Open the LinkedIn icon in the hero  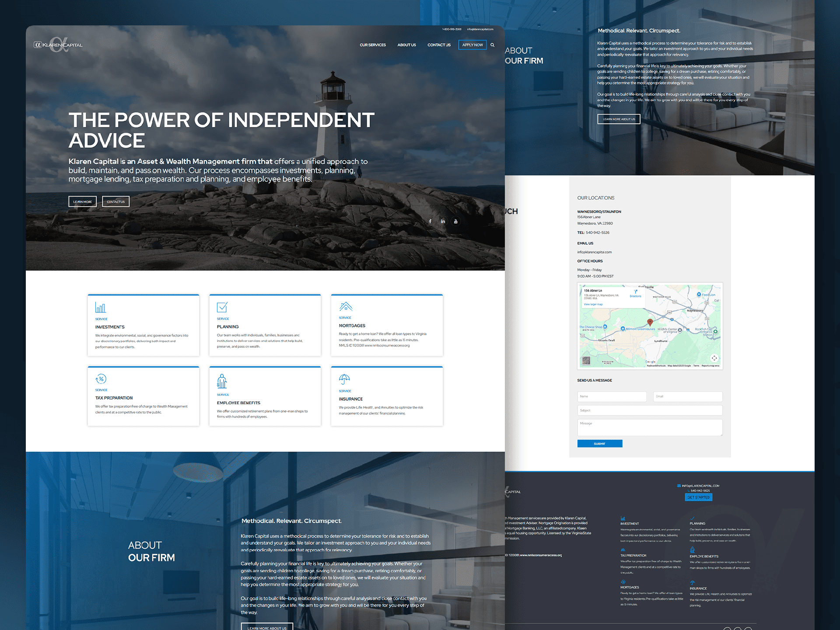(443, 221)
